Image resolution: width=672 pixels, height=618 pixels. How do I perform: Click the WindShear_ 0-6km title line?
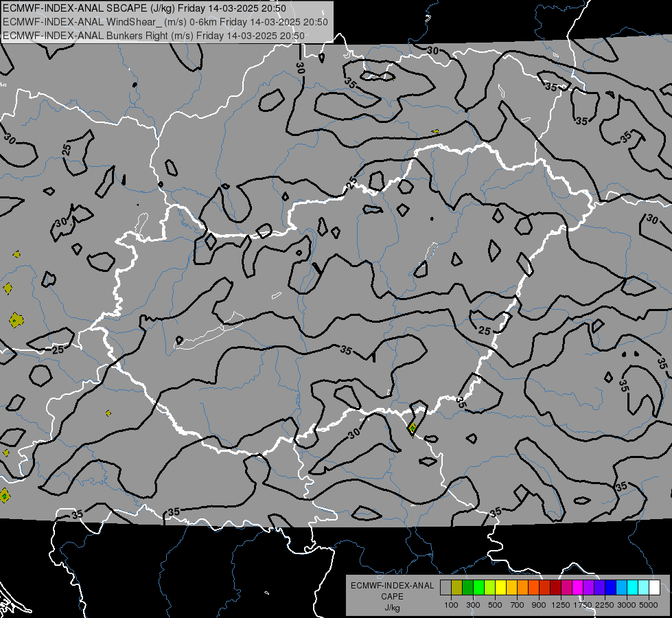click(x=165, y=22)
